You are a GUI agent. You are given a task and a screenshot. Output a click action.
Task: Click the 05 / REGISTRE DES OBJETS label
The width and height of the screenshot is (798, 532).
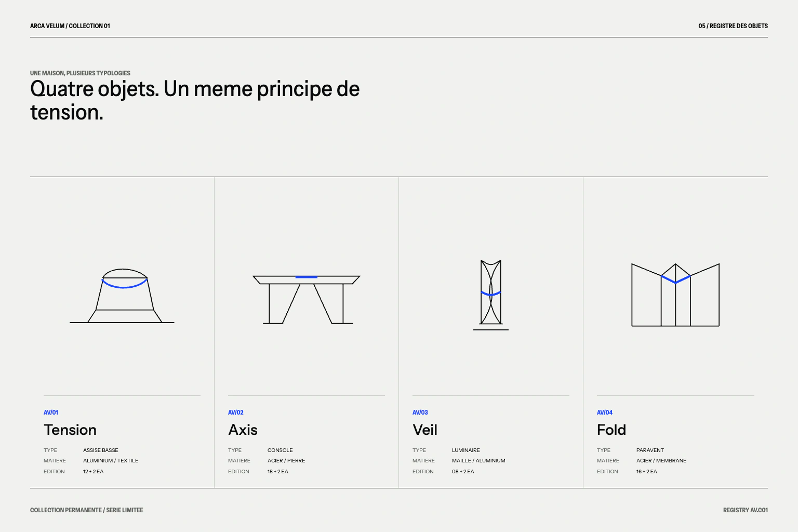pos(733,26)
